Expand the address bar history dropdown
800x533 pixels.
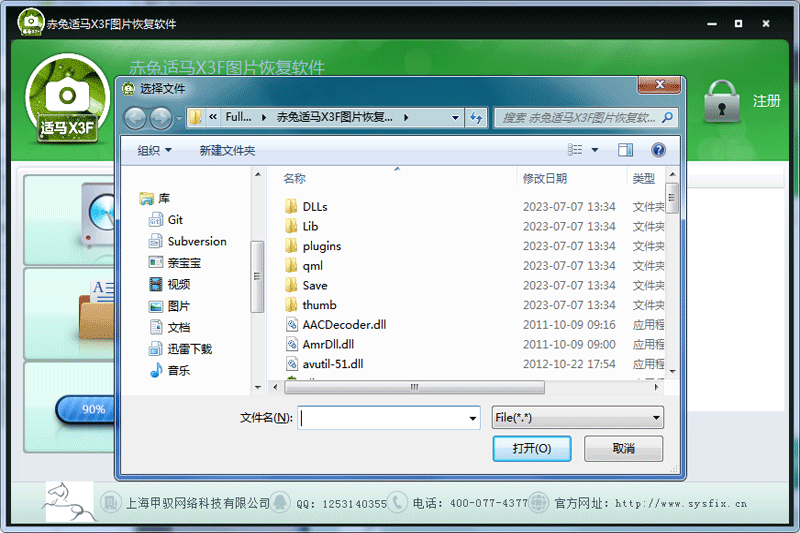pos(455,118)
